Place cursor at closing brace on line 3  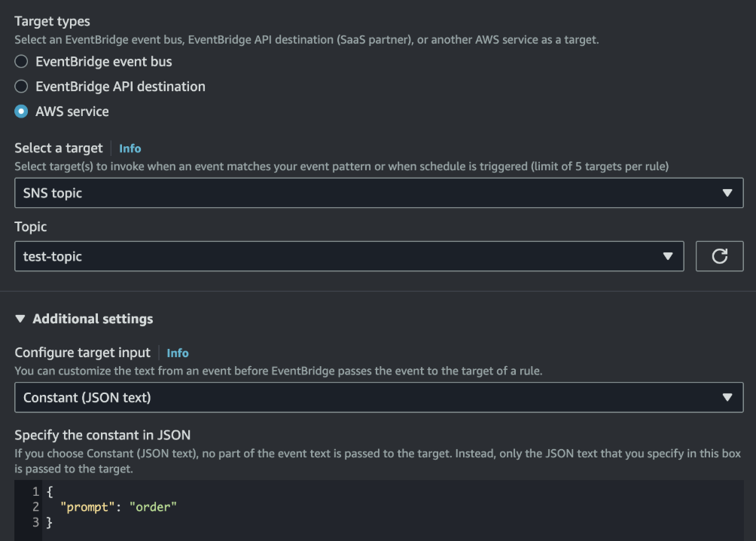tap(49, 521)
